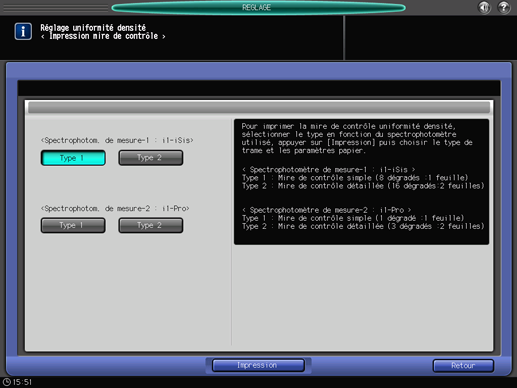Click the '8 dégradés :1 feuille' description line
Screen dimensions: 517x388
point(355,178)
